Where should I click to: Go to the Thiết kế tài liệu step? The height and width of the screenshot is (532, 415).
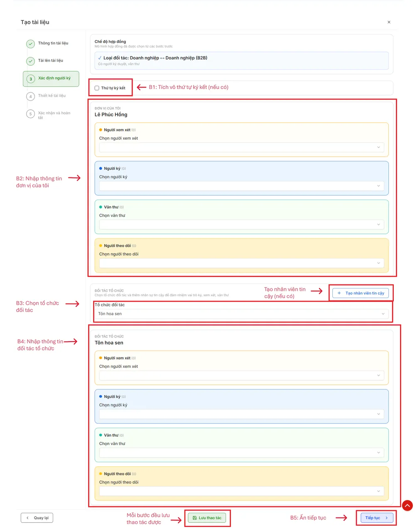click(52, 96)
